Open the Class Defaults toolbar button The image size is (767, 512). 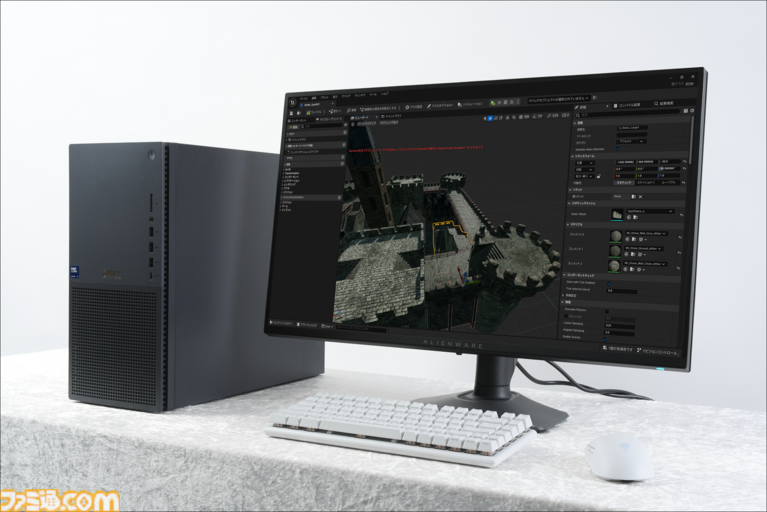(x=440, y=106)
